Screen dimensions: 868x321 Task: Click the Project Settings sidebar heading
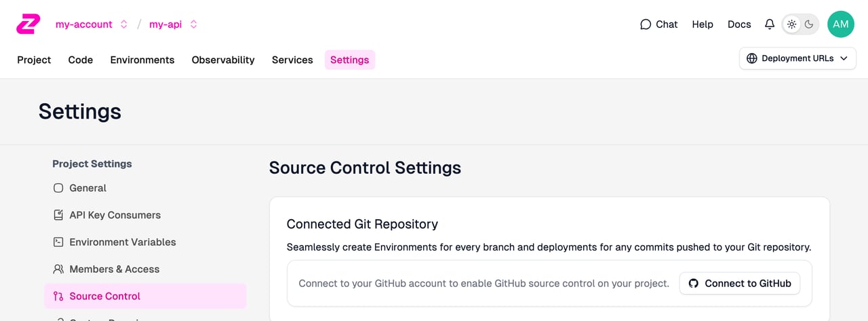point(92,164)
